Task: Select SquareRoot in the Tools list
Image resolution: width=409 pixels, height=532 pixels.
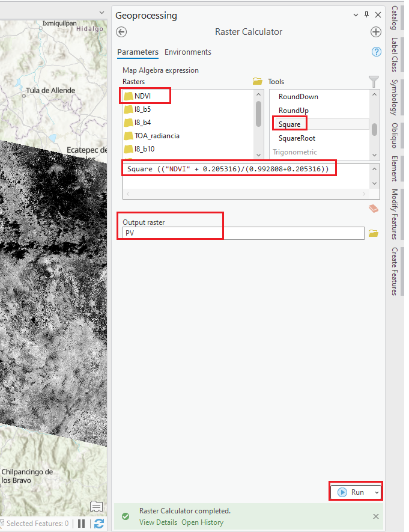Action: (x=297, y=138)
